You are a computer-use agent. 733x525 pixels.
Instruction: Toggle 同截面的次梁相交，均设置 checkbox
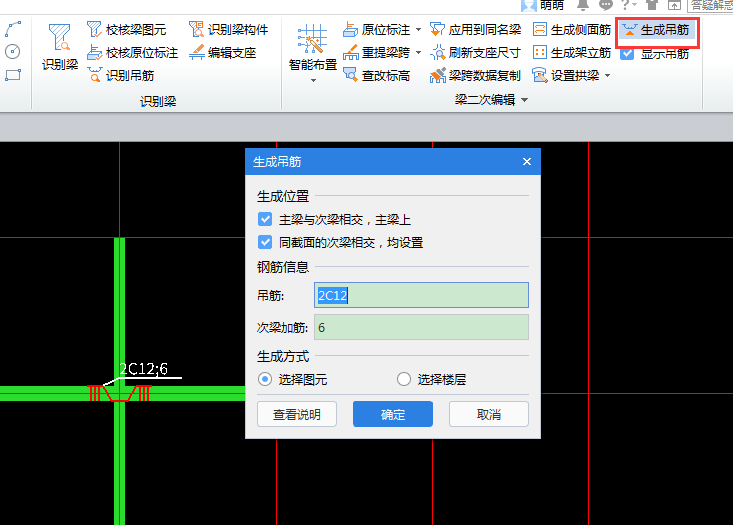pos(265,242)
